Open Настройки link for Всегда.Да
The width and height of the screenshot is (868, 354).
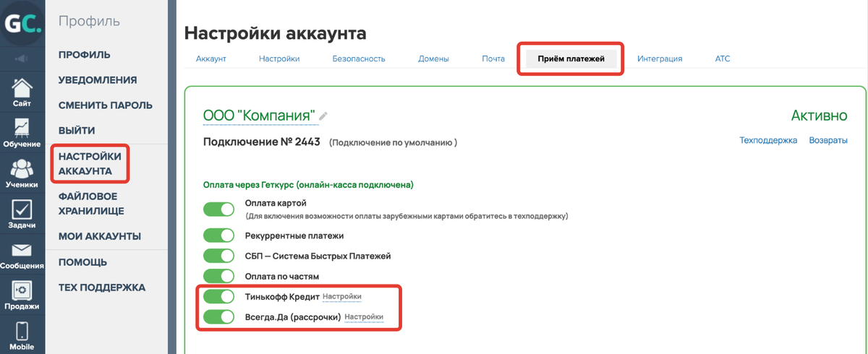click(x=364, y=317)
